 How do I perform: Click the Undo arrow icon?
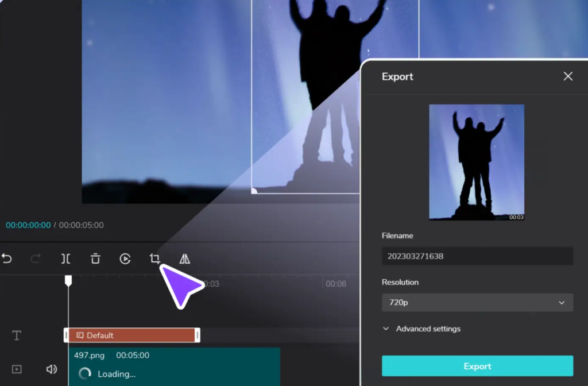coord(7,259)
